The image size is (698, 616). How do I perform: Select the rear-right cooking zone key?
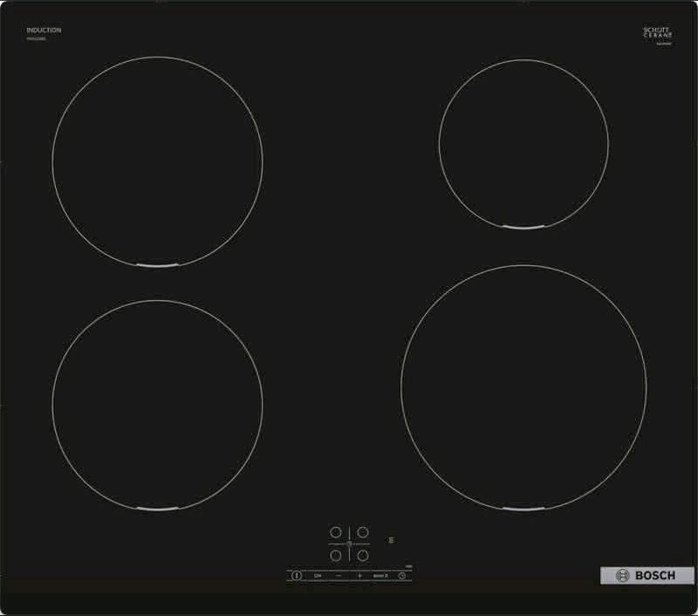click(363, 532)
